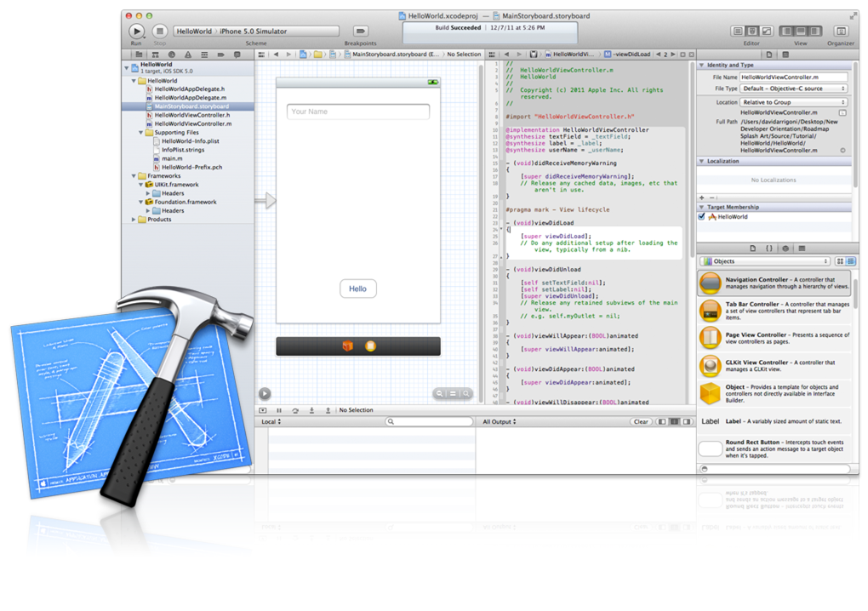The height and width of the screenshot is (611, 868).
Task: Click the Hello button in the storyboard
Action: pyautogui.click(x=357, y=288)
